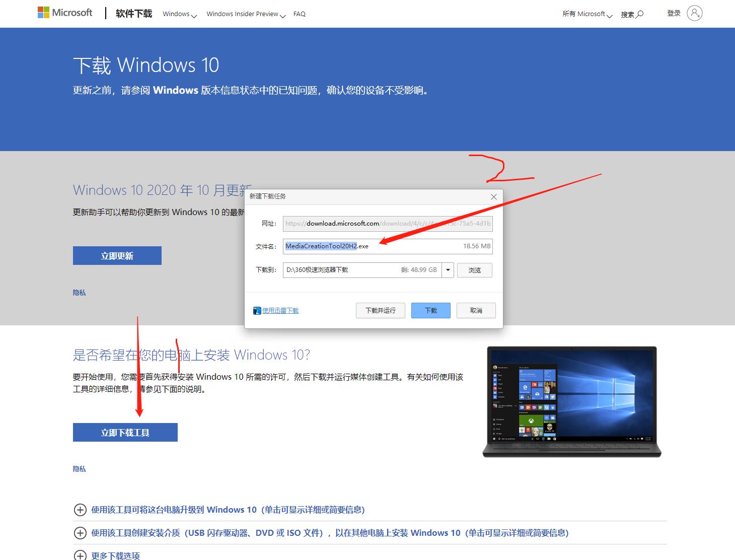Open the account sign-in avatar icon
The width and height of the screenshot is (735, 560).
coord(694,13)
